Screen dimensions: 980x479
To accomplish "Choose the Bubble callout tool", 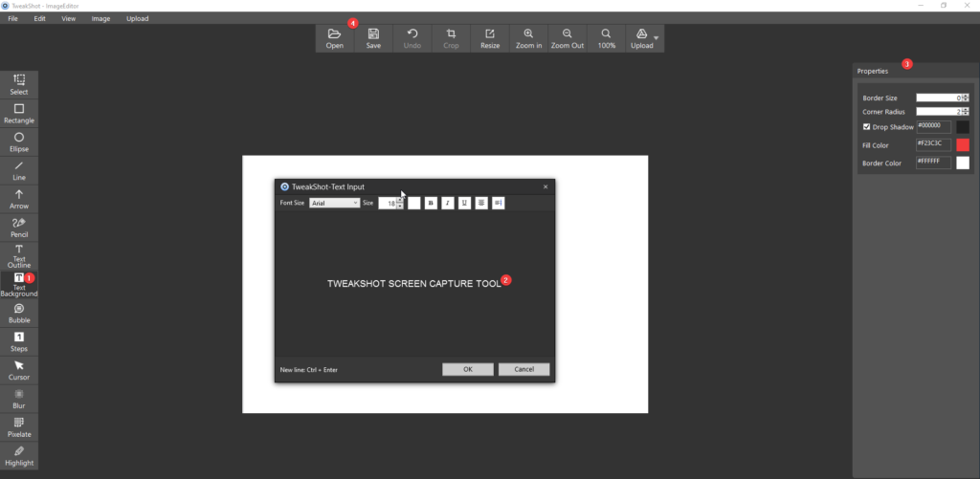I will (19, 314).
